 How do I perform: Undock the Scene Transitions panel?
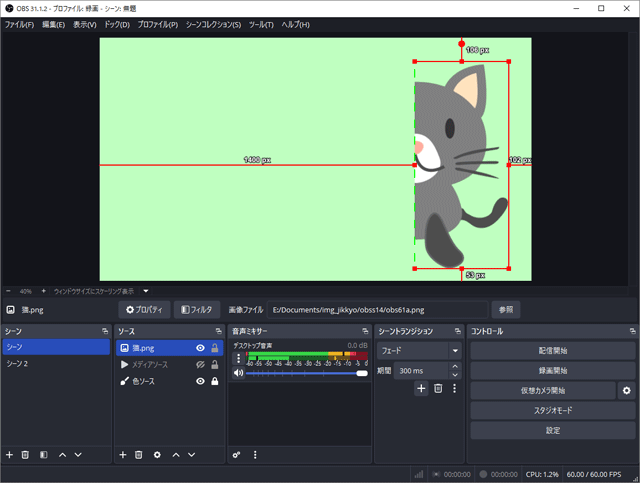coord(458,331)
